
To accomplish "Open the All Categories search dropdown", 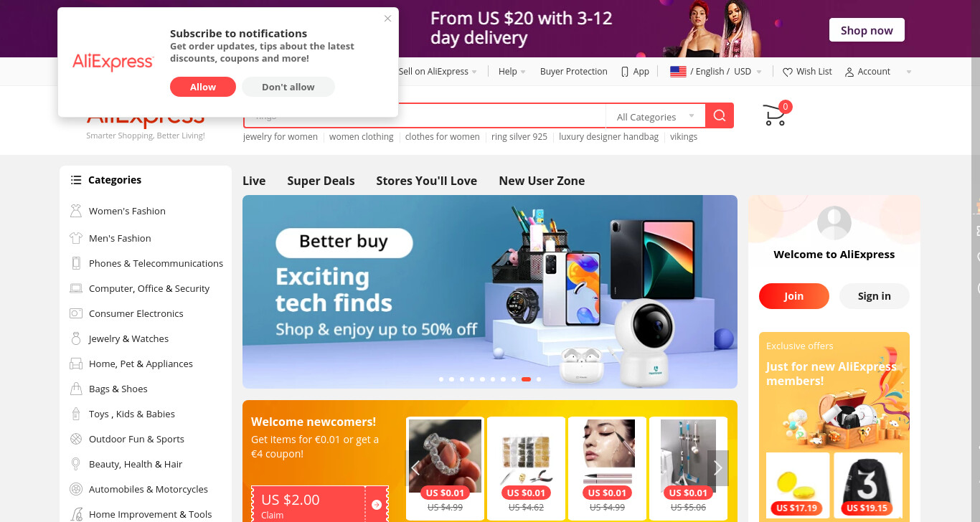I will pyautogui.click(x=656, y=117).
